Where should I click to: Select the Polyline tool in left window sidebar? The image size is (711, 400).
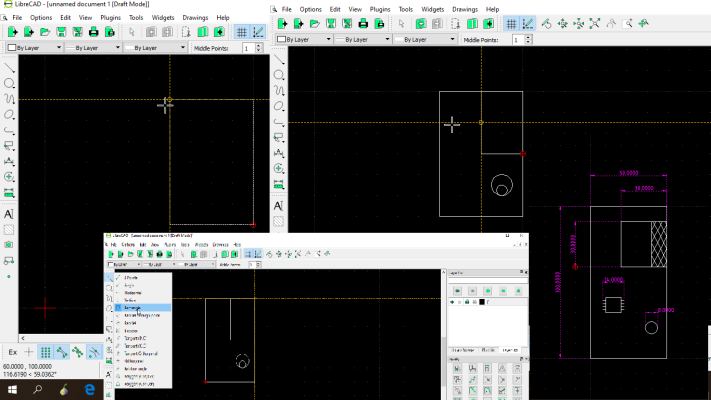[x=9, y=130]
